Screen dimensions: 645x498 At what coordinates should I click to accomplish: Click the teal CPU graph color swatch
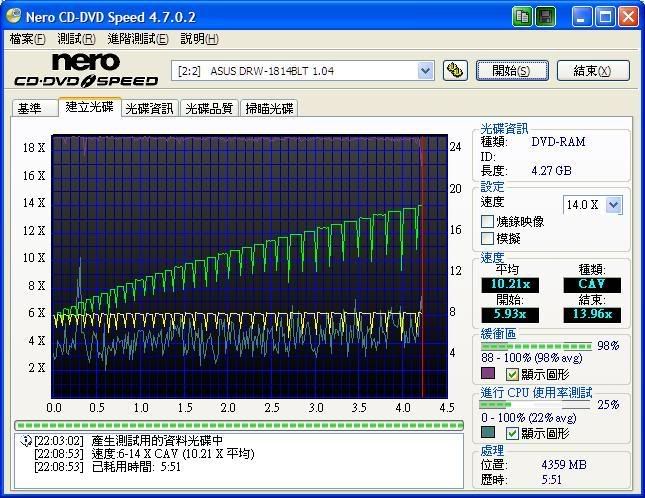coord(488,432)
